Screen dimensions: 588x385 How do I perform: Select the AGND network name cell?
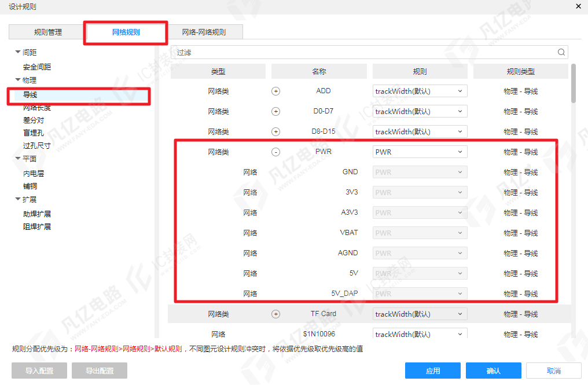348,253
